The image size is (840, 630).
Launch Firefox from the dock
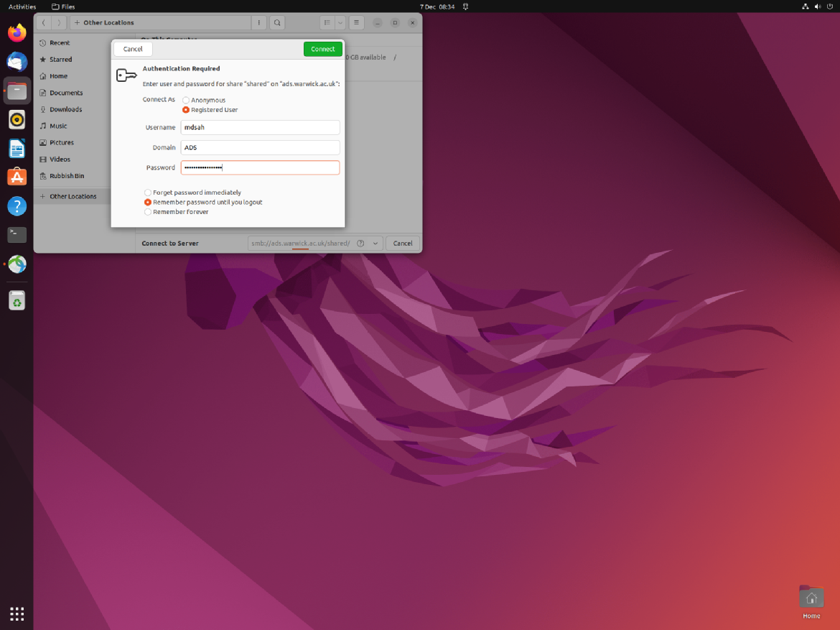(17, 33)
